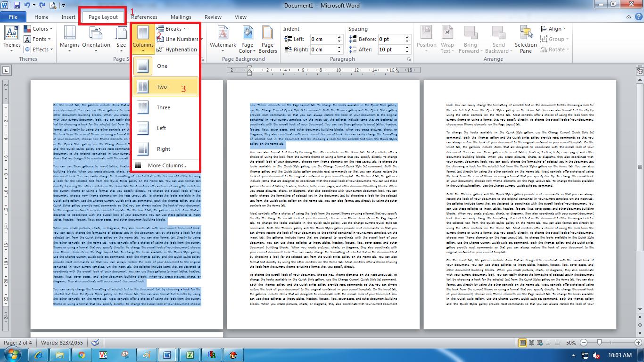Select the Left column preset
The height and width of the screenshot is (362, 644).
coord(165,128)
